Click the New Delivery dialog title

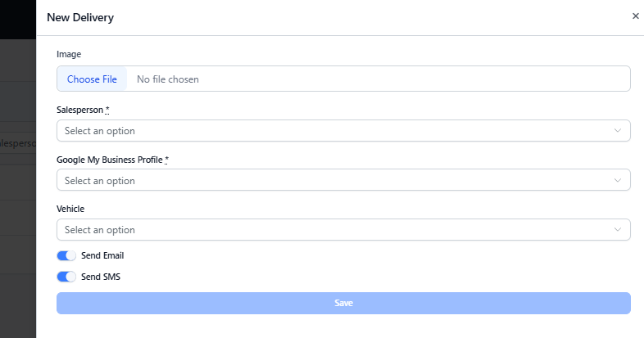80,17
